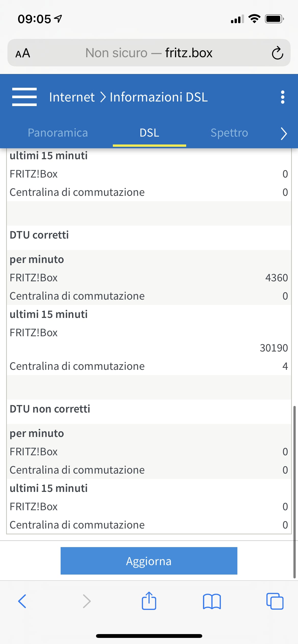Open the three-dot options menu

coord(282,97)
